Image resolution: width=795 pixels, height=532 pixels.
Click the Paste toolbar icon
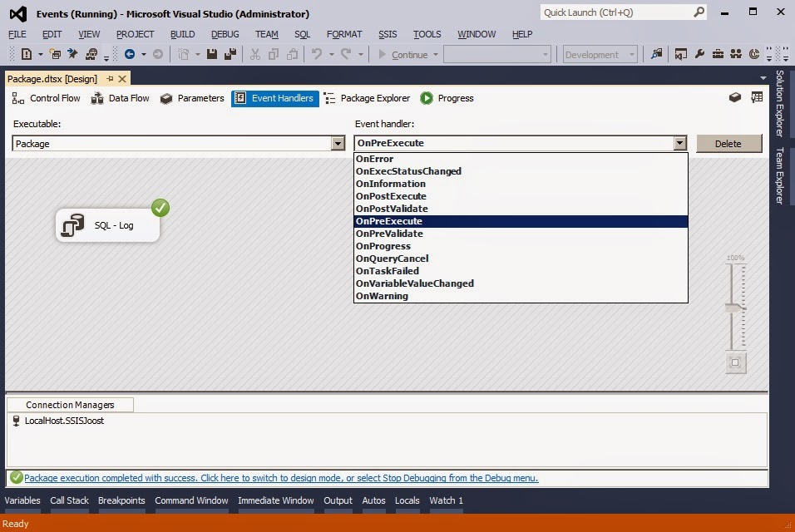coord(292,54)
